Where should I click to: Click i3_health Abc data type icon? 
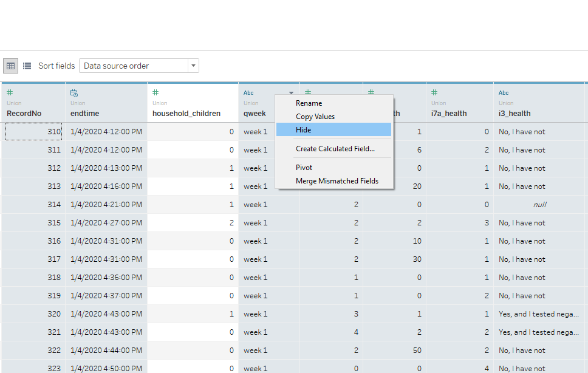pyautogui.click(x=504, y=93)
